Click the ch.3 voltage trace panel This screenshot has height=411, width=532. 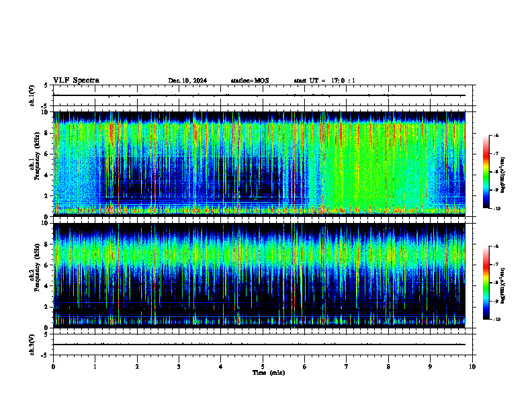pyautogui.click(x=263, y=345)
